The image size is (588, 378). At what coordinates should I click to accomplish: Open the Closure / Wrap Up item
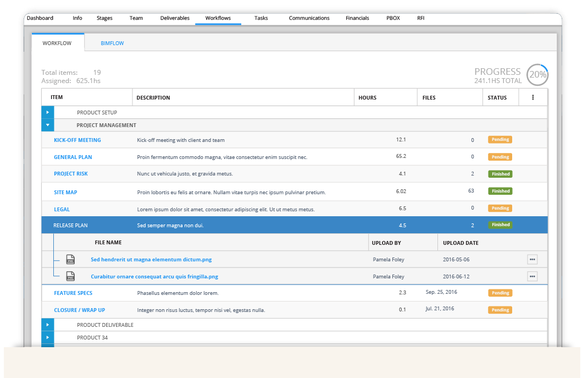[80, 310]
